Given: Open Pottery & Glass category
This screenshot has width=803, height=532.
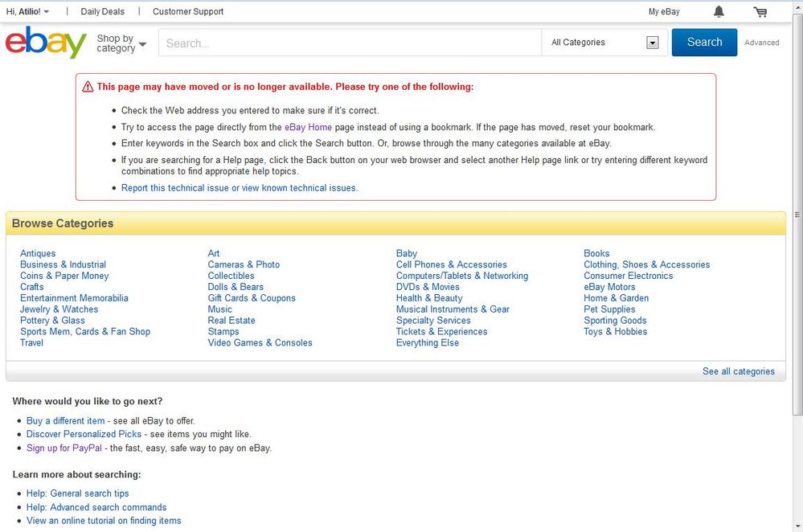Looking at the screenshot, I should pyautogui.click(x=52, y=321).
